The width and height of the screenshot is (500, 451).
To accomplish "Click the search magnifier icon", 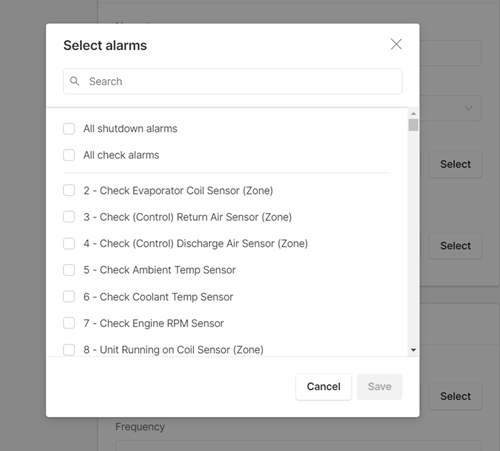I will pyautogui.click(x=75, y=81).
